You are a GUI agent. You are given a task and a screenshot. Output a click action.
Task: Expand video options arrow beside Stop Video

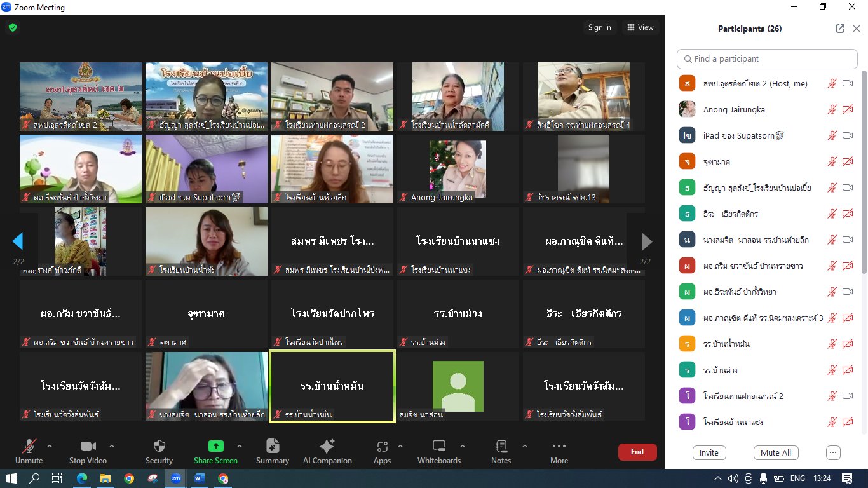click(112, 446)
